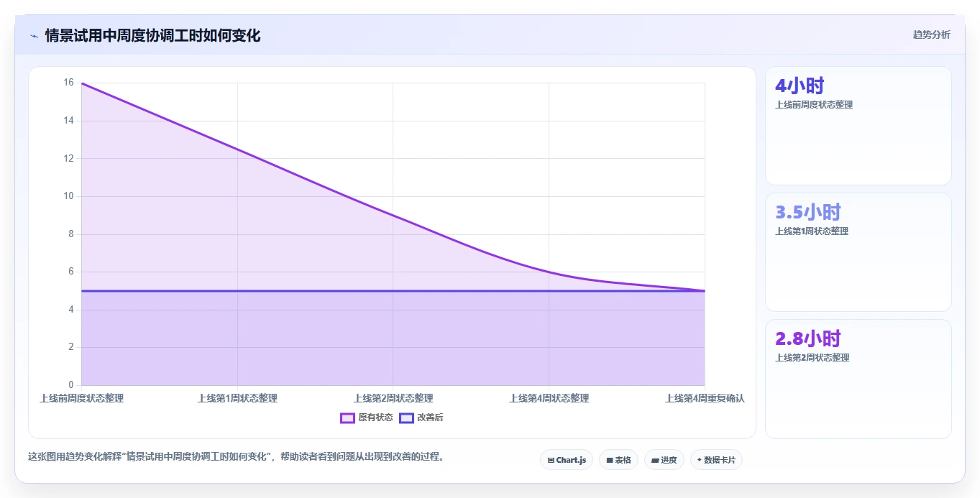Click the y-axis value 10
The height and width of the screenshot is (498, 980).
[x=68, y=196]
